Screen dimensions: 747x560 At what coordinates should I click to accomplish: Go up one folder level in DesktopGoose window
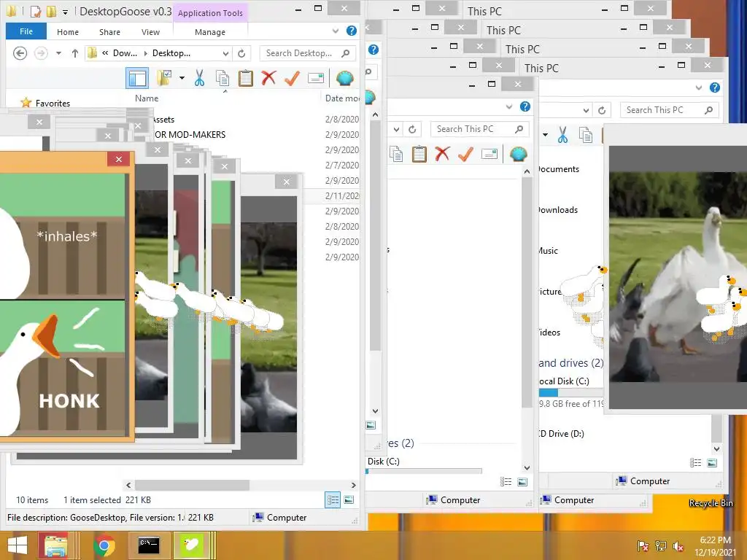click(75, 52)
